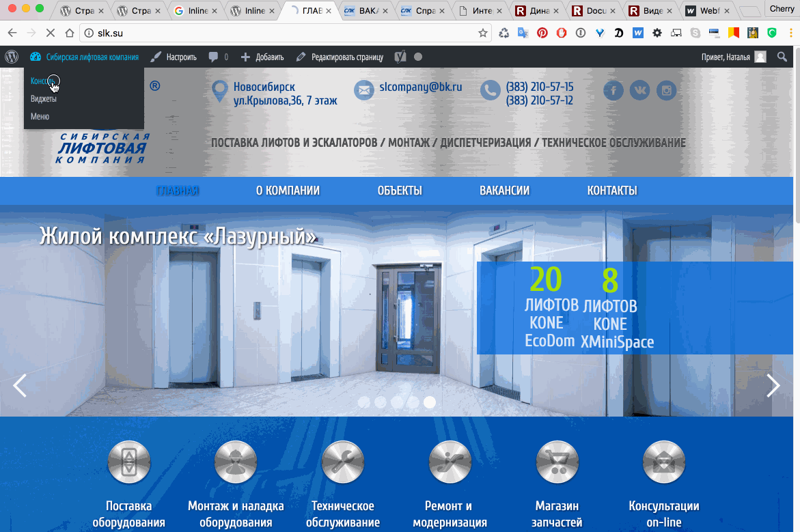Click the gear extension icon in Chrome toolbar

coord(657,33)
